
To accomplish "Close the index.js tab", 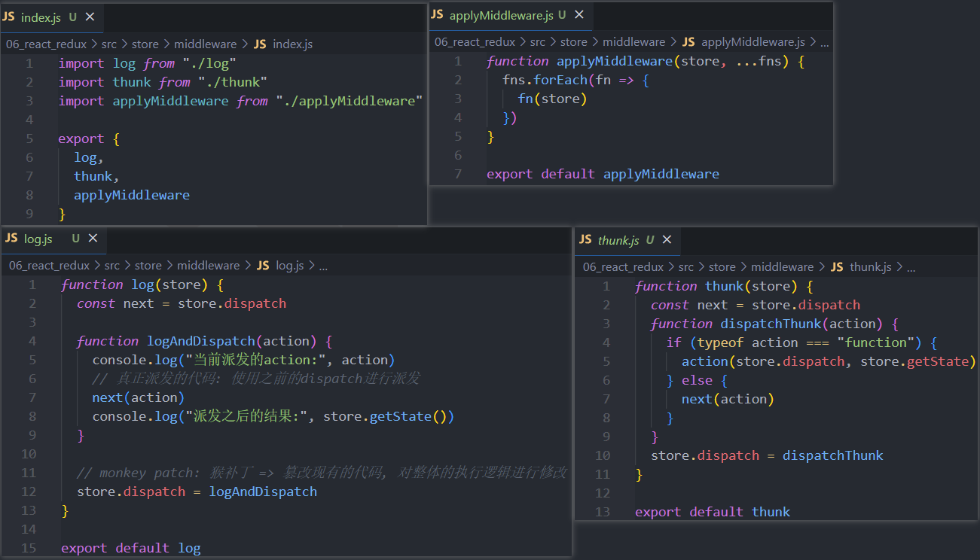I will [90, 17].
